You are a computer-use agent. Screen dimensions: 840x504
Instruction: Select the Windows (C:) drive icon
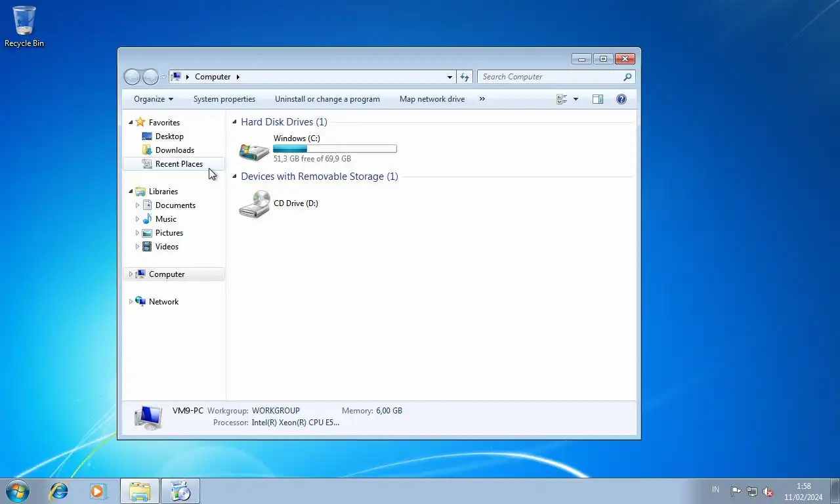pos(254,152)
